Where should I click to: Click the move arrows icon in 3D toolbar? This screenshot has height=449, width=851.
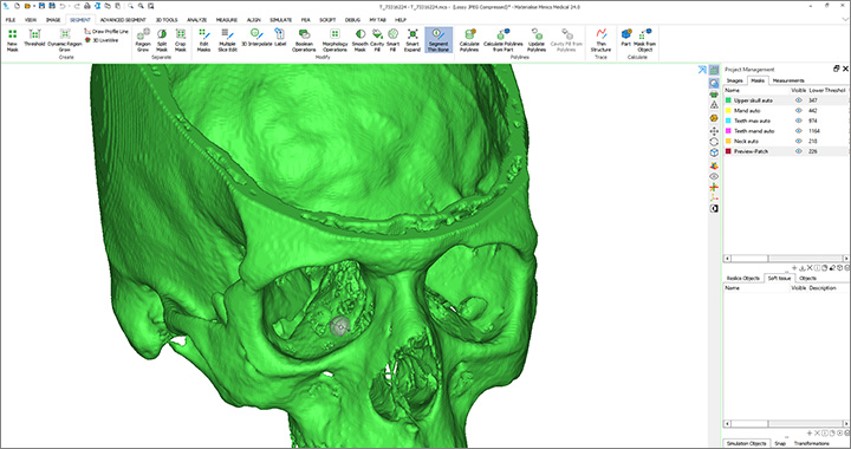coord(714,131)
